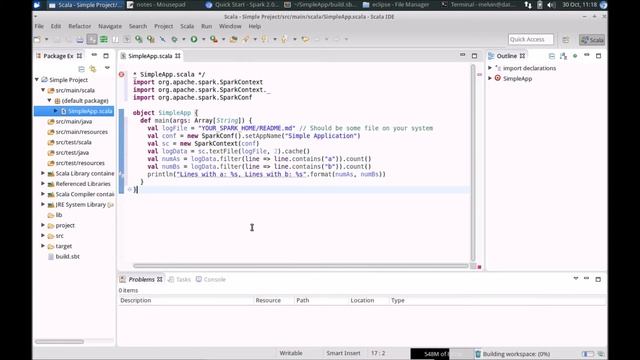Click the heap memory status indicator
Viewport: 640px width, 360px height.
coord(442,353)
